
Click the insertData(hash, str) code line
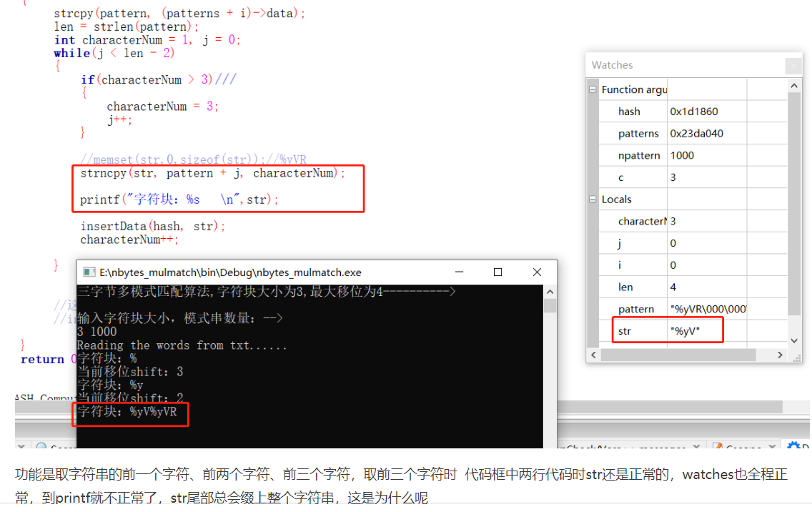(x=153, y=227)
